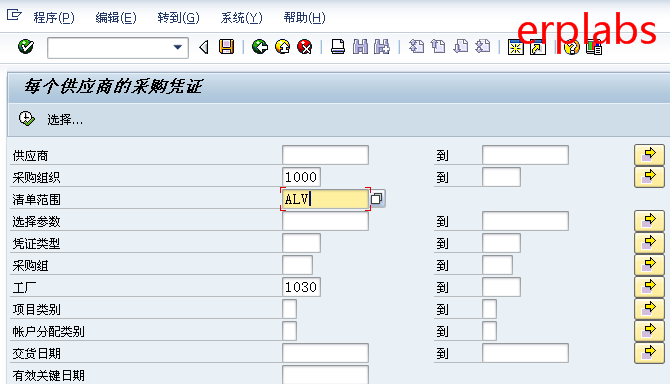The height and width of the screenshot is (384, 670).
Task: Click the 采购组 to input field
Action: coord(497,265)
